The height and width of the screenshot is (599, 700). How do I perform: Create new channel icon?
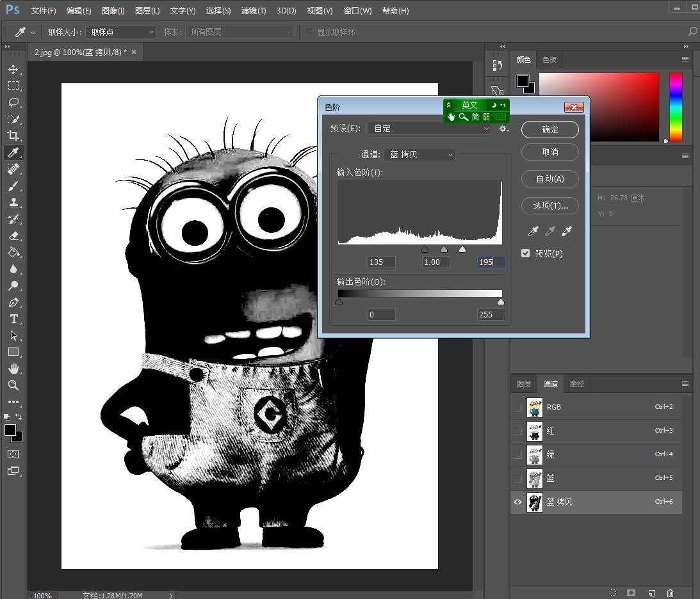pos(652,593)
